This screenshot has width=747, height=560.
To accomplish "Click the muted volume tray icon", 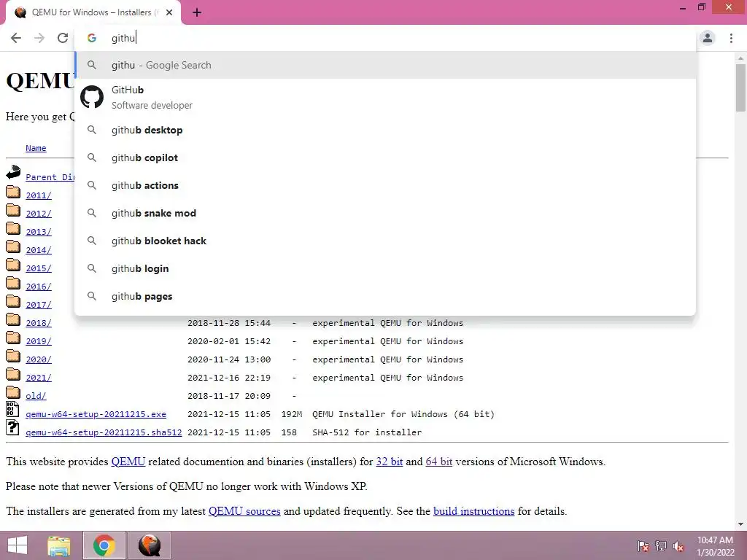I will pos(678,545).
